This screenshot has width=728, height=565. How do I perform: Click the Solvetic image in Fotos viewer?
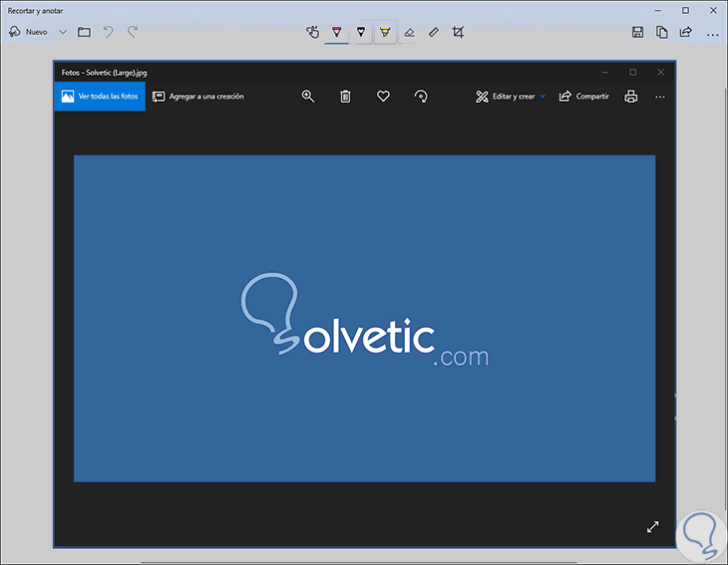[x=364, y=318]
